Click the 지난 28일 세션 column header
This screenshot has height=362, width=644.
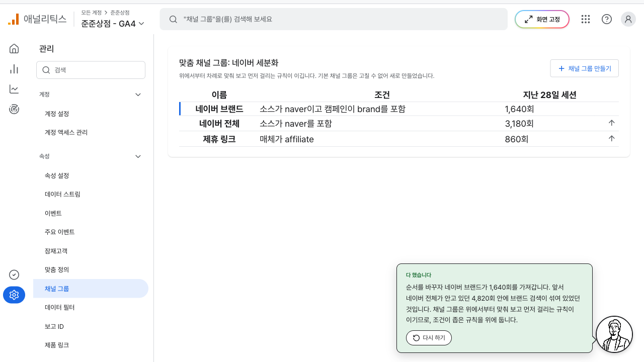tap(550, 95)
